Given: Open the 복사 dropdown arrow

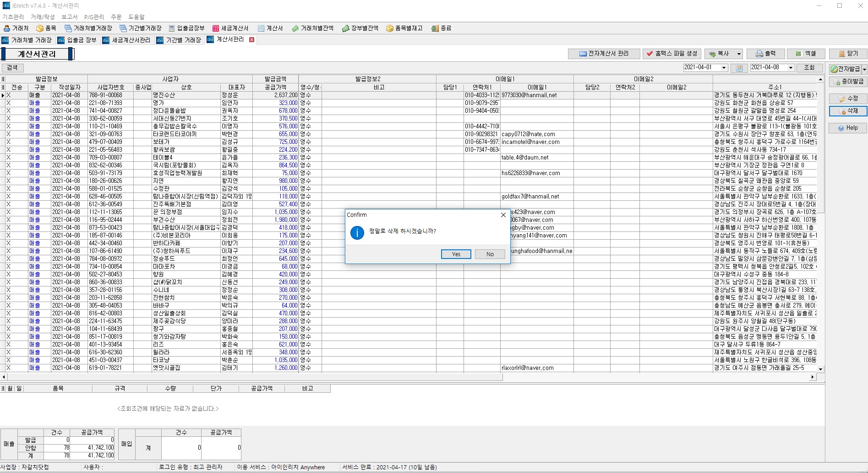Looking at the screenshot, I should (739, 54).
